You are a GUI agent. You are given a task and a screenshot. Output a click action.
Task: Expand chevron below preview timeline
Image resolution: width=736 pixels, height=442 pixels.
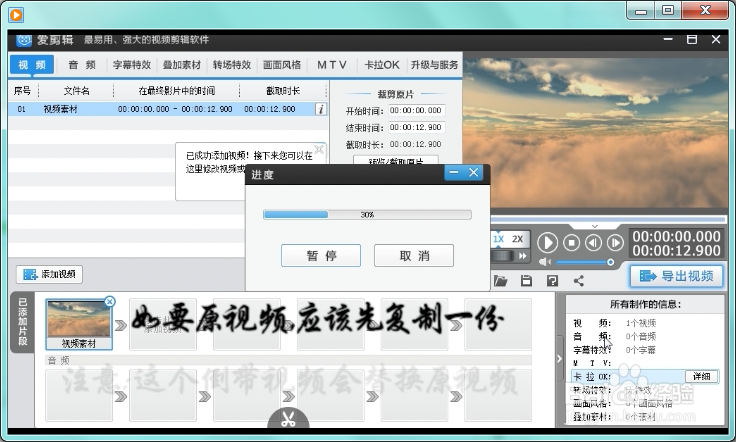[595, 226]
